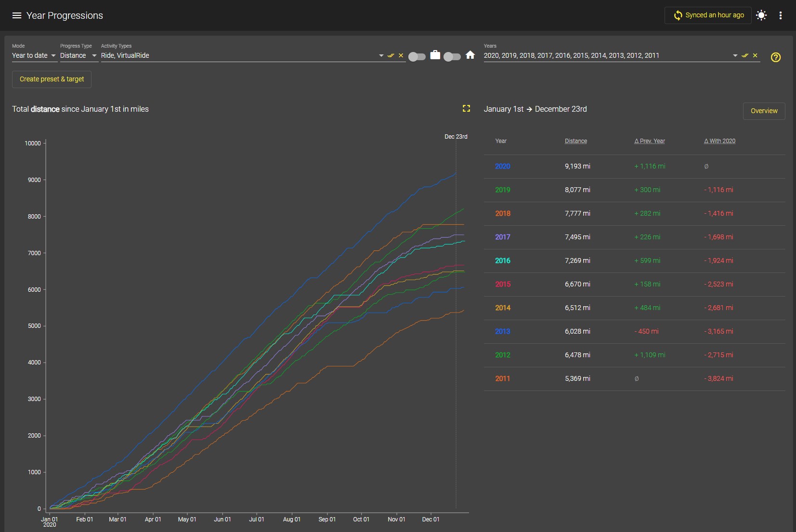Click the help question mark icon
The image size is (796, 532).
(x=776, y=57)
